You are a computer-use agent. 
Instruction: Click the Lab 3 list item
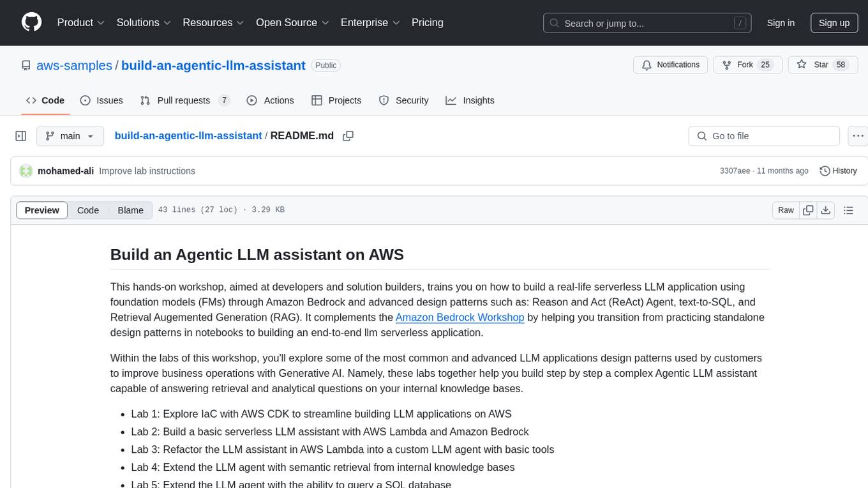coord(343,449)
